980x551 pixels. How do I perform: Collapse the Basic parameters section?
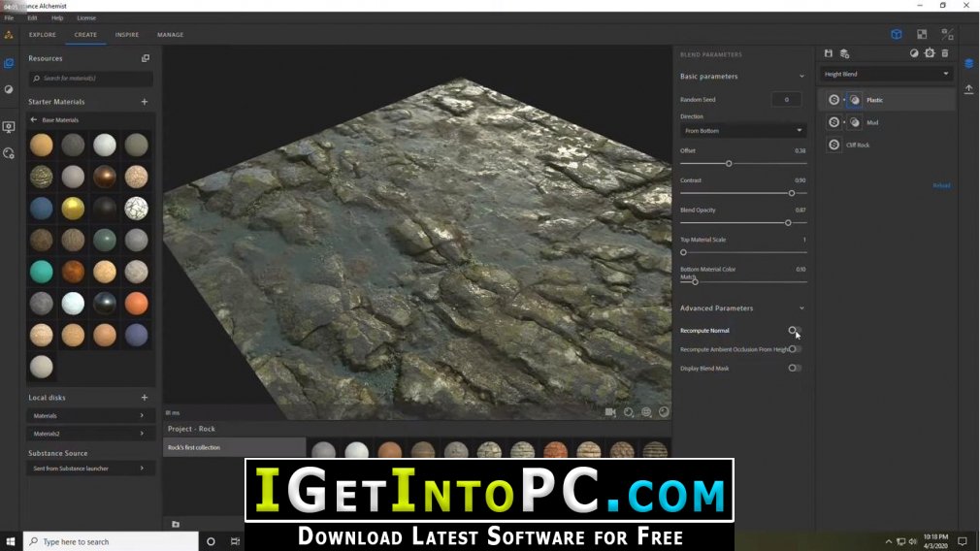tap(801, 77)
